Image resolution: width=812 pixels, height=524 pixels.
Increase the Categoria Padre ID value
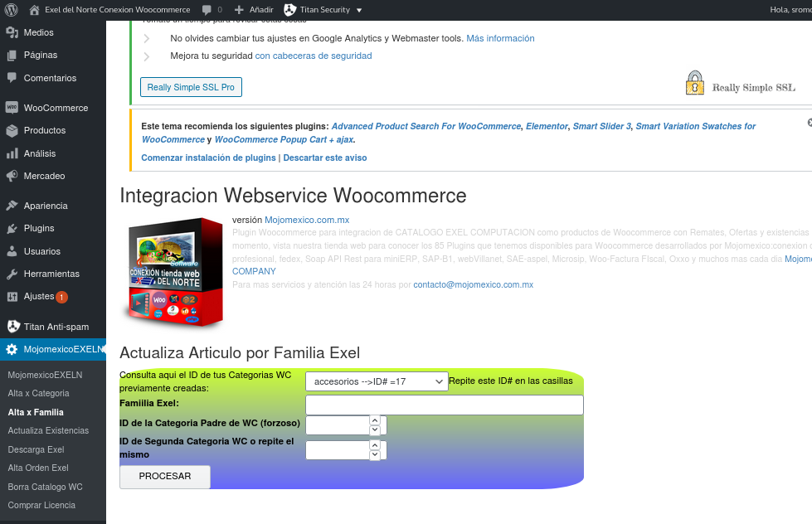(x=375, y=420)
